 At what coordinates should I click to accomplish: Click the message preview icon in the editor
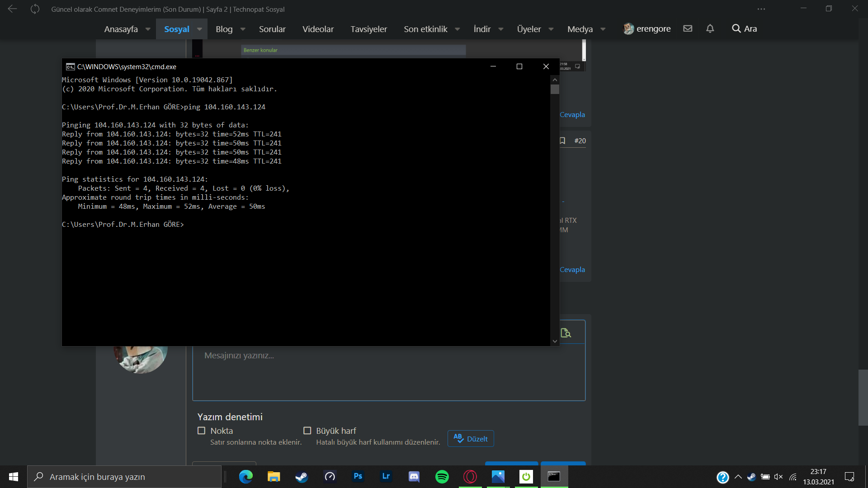566,333
